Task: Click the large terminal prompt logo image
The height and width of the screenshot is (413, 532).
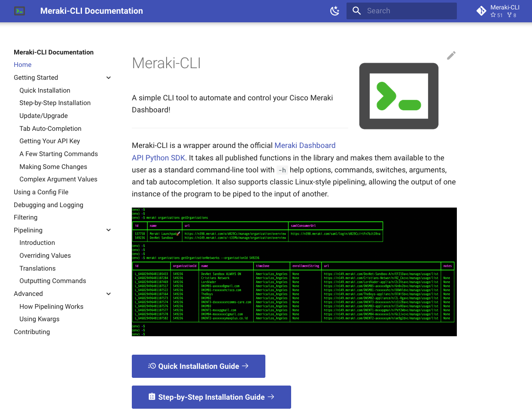Action: [x=399, y=96]
